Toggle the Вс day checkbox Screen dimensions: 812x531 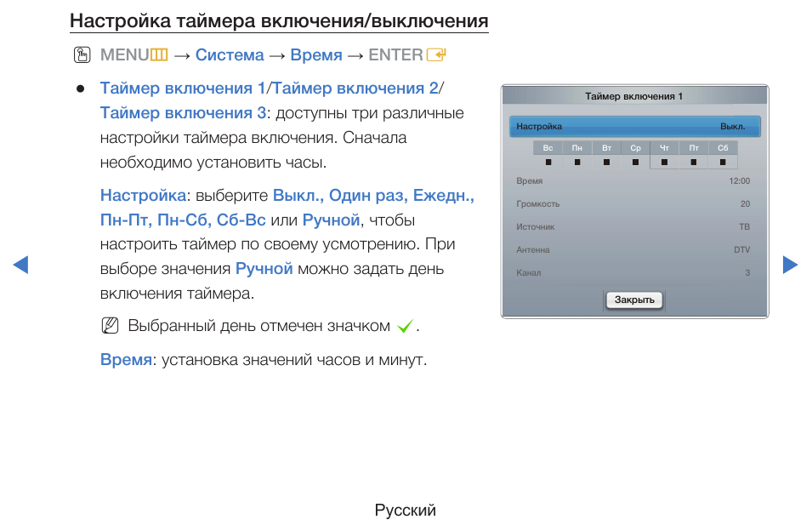[x=548, y=162]
